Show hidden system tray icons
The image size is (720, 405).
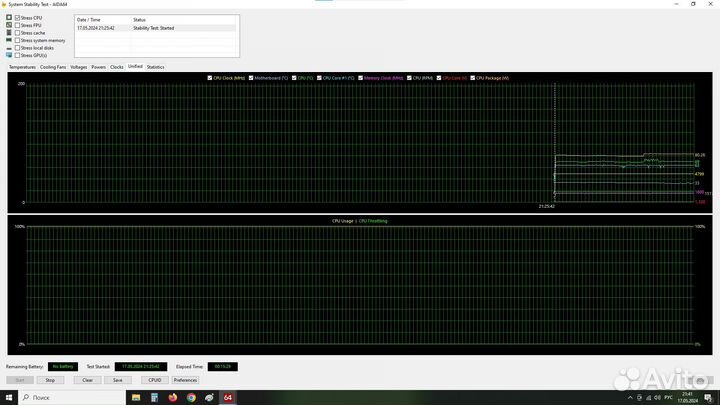[630, 398]
